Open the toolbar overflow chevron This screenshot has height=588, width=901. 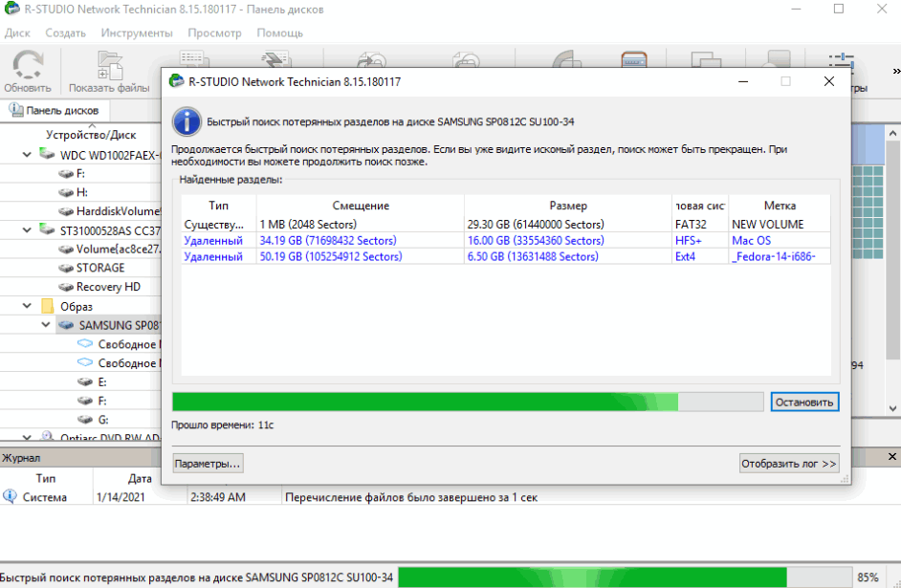(x=896, y=71)
